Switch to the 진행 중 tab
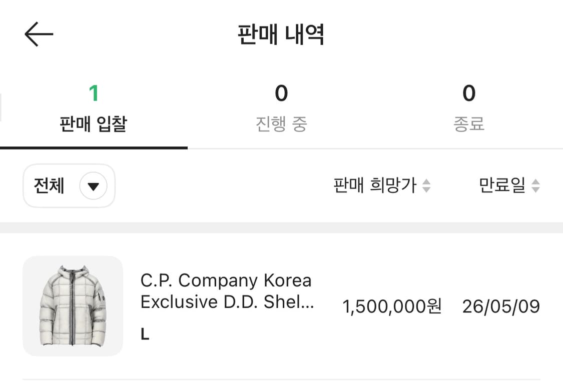This screenshot has height=392, width=563. coord(282,107)
